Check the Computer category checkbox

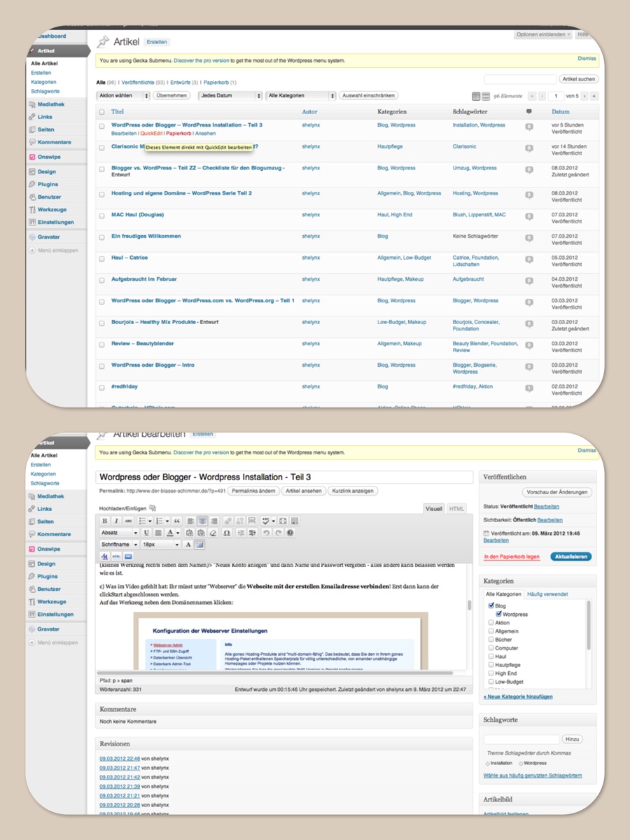coord(491,647)
